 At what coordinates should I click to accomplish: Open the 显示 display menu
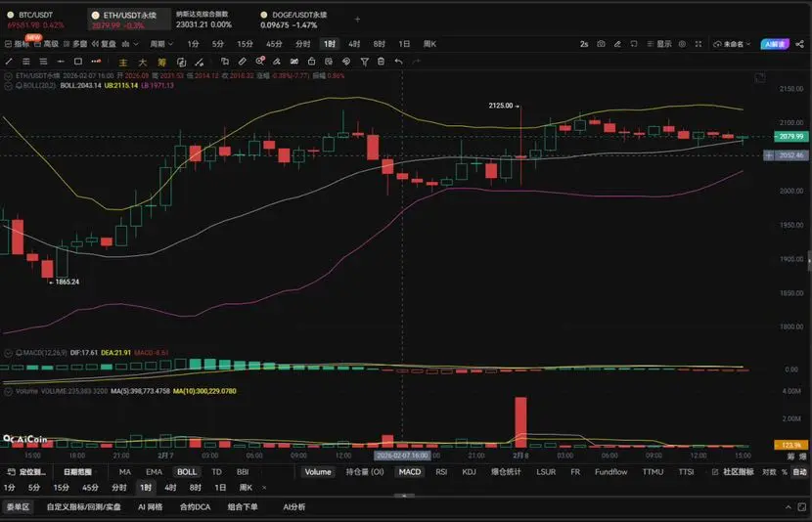(659, 44)
